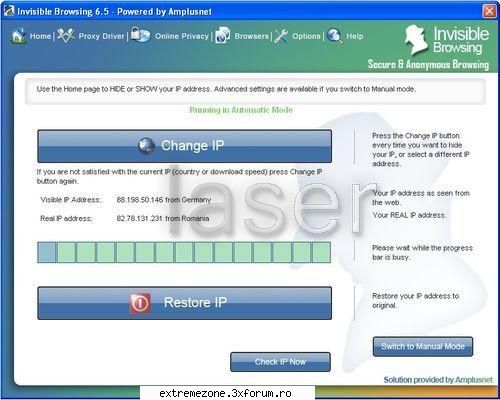Click the extremezone.3xforum.ro caption
500x400 pixels.
pos(226,393)
